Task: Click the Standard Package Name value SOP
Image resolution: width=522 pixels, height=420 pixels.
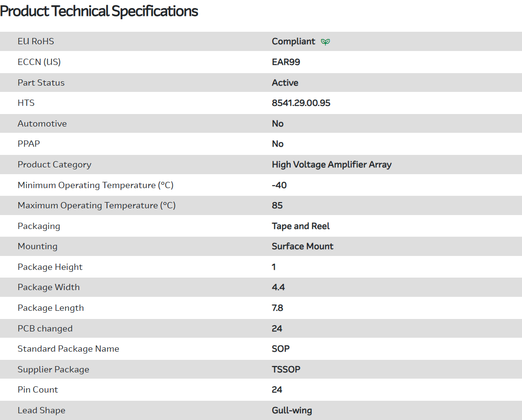Action: (280, 349)
